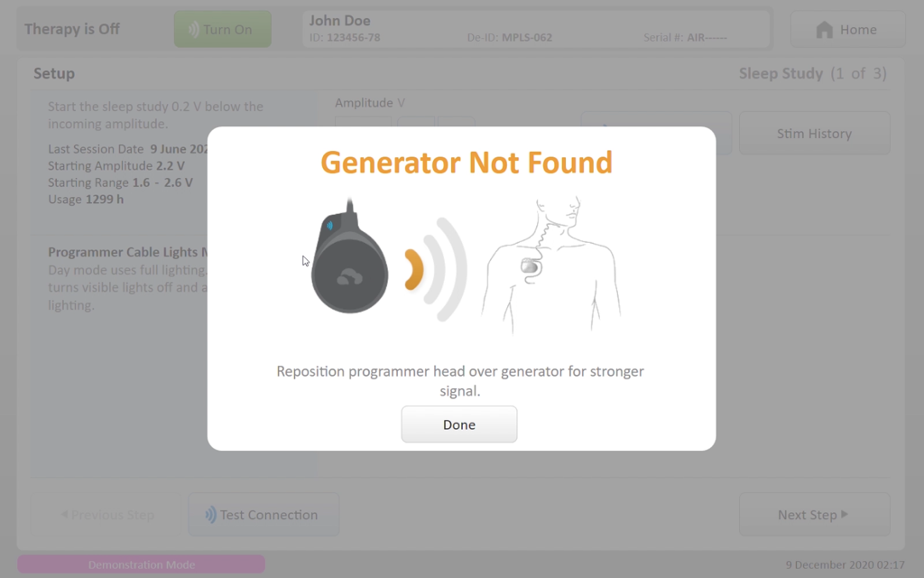924x578 pixels.
Task: Open the Stim History panel
Action: [815, 134]
